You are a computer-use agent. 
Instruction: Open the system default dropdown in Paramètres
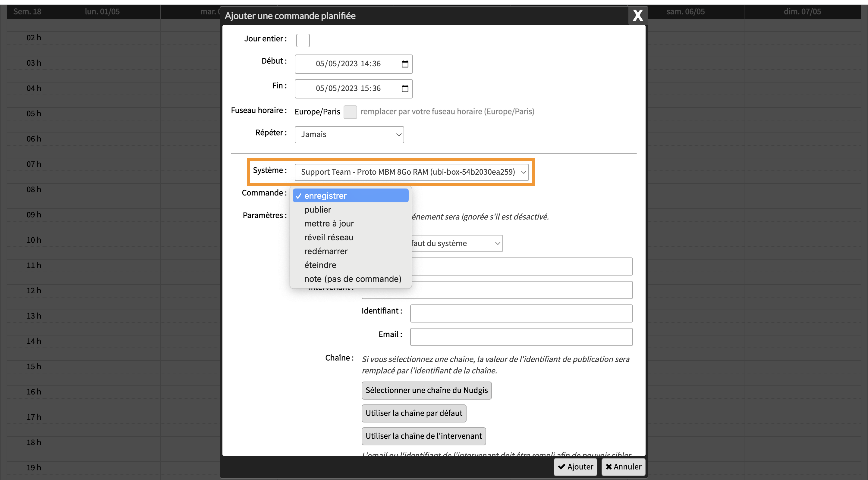(457, 243)
